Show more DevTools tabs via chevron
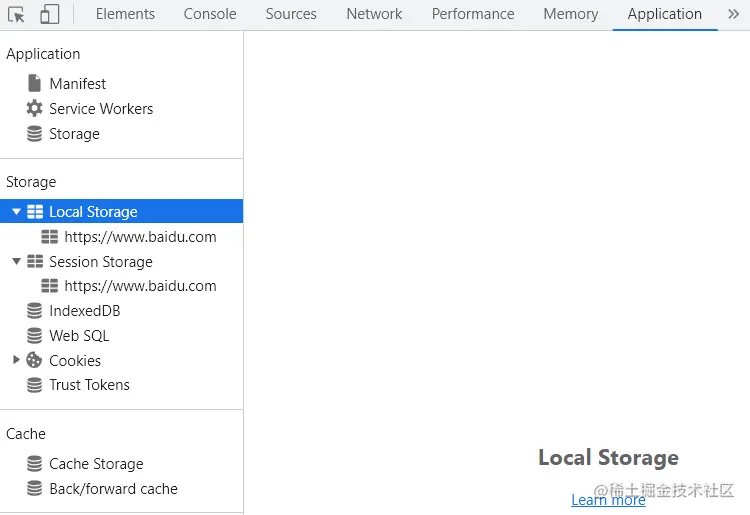The width and height of the screenshot is (750, 515). (x=733, y=14)
